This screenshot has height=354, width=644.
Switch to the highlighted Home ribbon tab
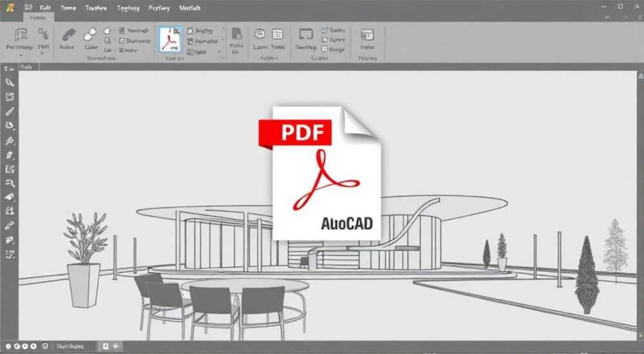(x=37, y=18)
